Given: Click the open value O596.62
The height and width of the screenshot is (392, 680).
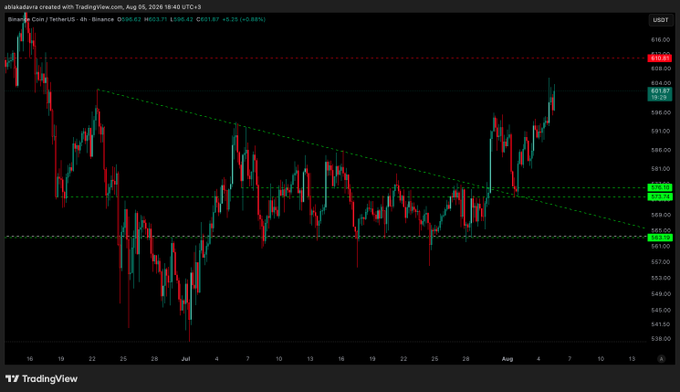Looking at the screenshot, I should point(129,19).
